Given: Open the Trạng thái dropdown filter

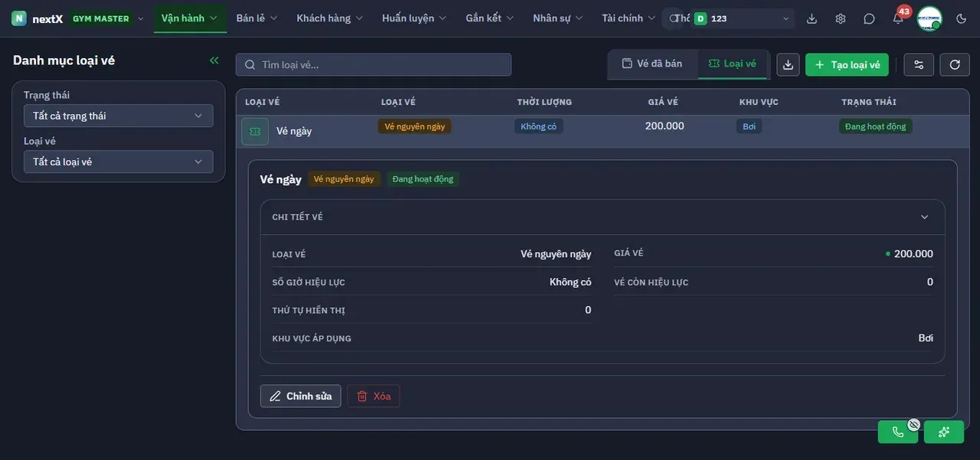Looking at the screenshot, I should tap(119, 116).
